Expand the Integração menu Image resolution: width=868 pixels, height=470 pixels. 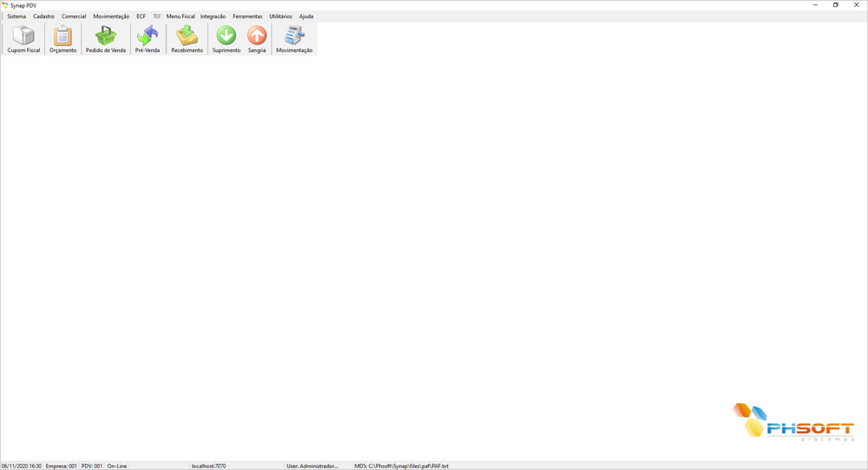click(x=213, y=16)
